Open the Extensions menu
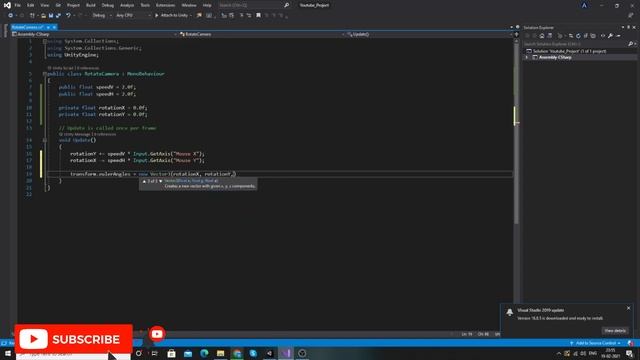640x360 pixels. coord(165,5)
